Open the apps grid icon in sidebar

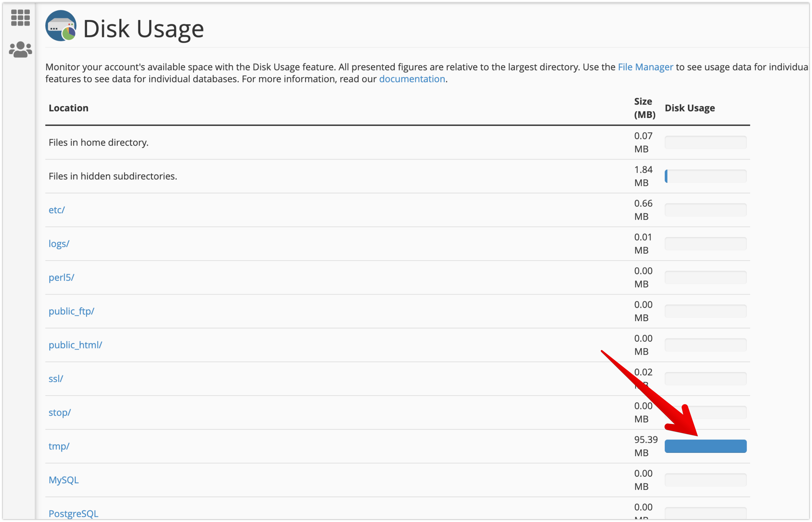coord(20,17)
